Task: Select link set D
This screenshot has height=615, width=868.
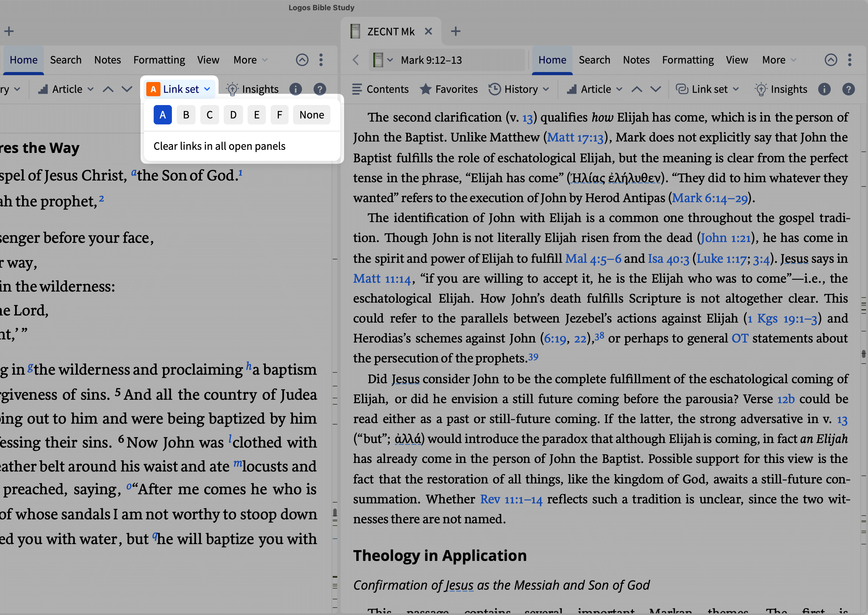Action: click(x=233, y=115)
